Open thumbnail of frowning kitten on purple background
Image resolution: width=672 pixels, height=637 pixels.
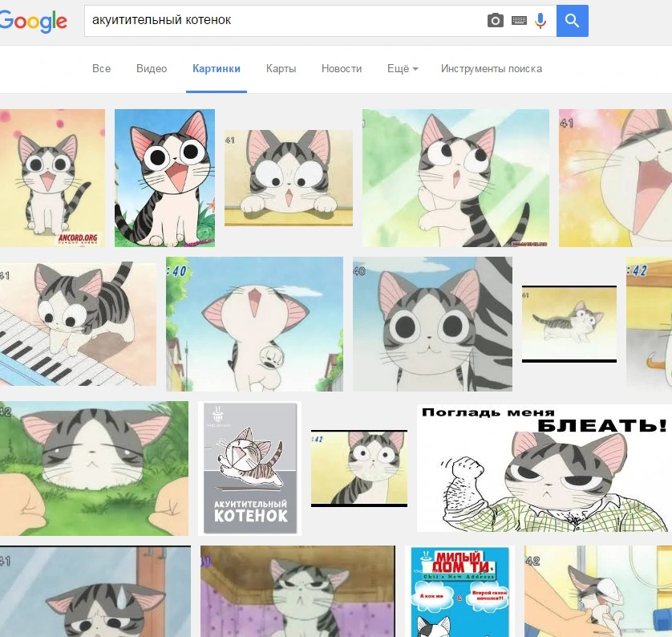click(298, 591)
